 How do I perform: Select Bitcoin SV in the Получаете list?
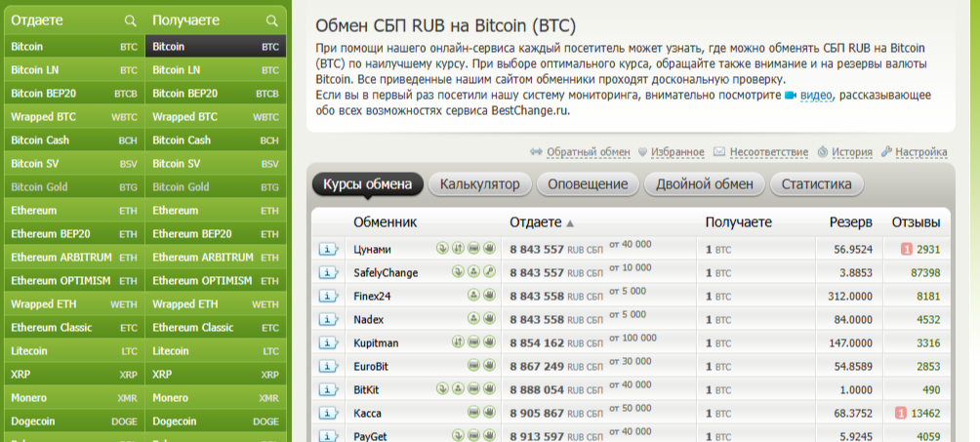tap(216, 164)
